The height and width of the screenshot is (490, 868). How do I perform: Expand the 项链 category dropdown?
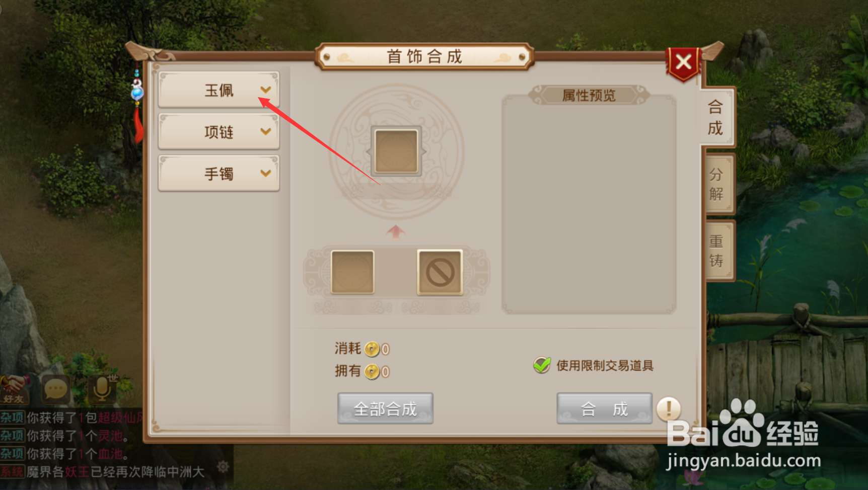click(x=219, y=132)
